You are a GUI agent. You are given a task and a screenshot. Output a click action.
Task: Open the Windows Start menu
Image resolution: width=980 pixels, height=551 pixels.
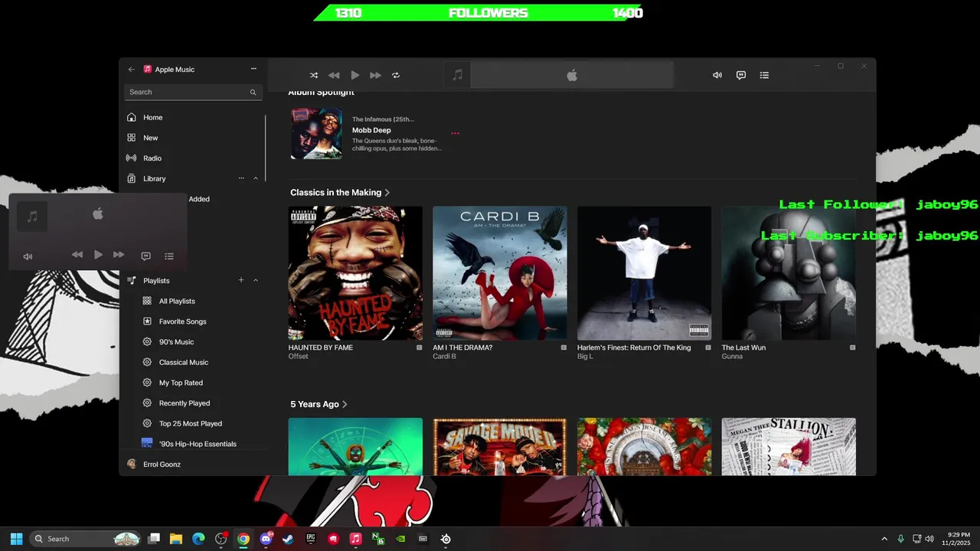coord(16,539)
